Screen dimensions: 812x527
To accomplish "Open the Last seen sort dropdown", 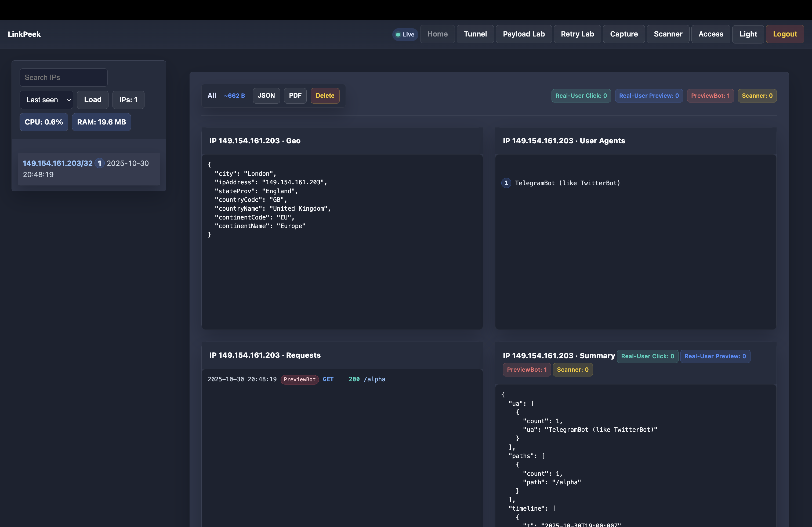I will click(x=46, y=100).
